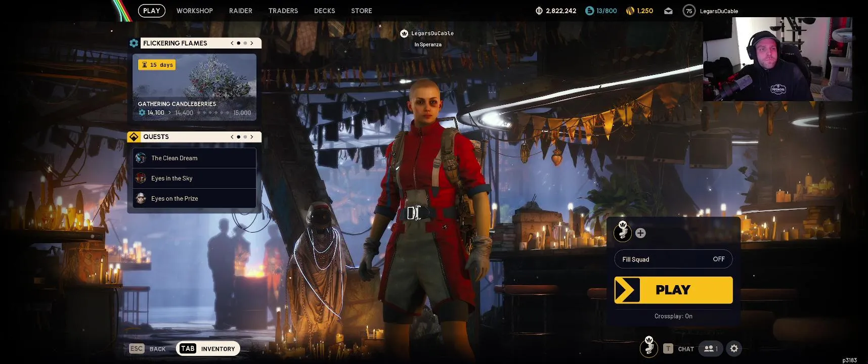This screenshot has width=868, height=364.
Task: Open the PLAY tab in top menu
Action: coord(152,11)
